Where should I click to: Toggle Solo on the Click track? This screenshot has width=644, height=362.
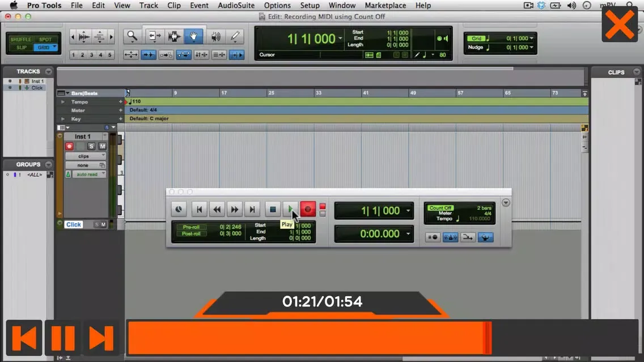tap(97, 224)
